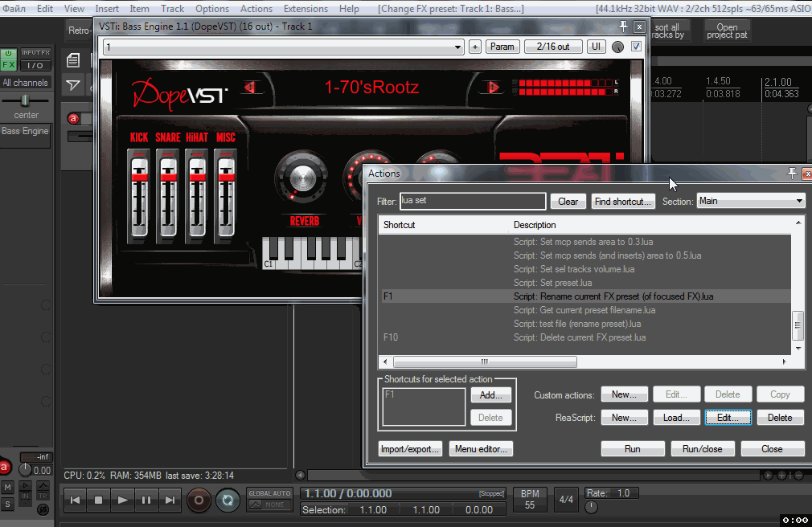Edit the selected ReaScript
The image size is (812, 527).
tap(728, 418)
